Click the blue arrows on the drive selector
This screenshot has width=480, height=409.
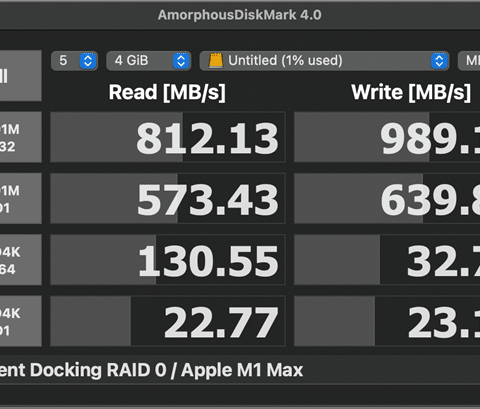pyautogui.click(x=439, y=61)
